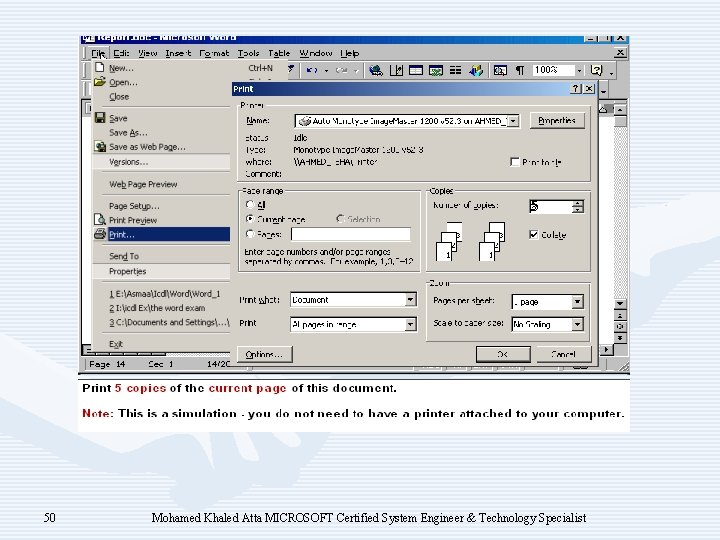
Task: Click the Office Assistant help icon
Action: (596, 70)
